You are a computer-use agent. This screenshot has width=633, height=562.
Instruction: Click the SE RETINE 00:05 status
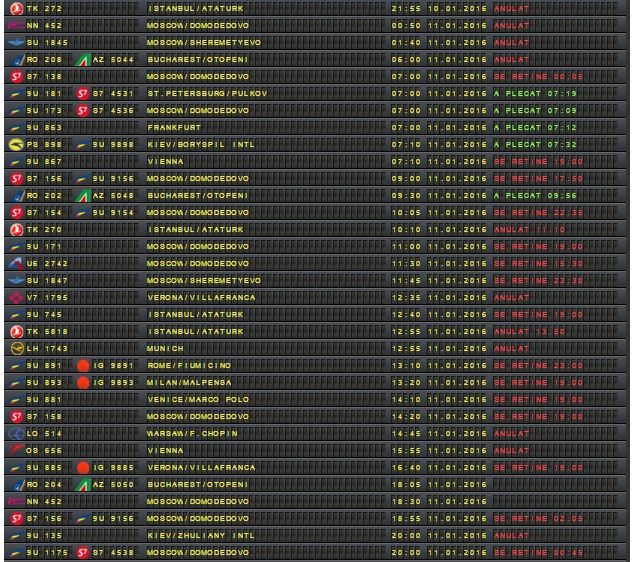pyautogui.click(x=539, y=77)
